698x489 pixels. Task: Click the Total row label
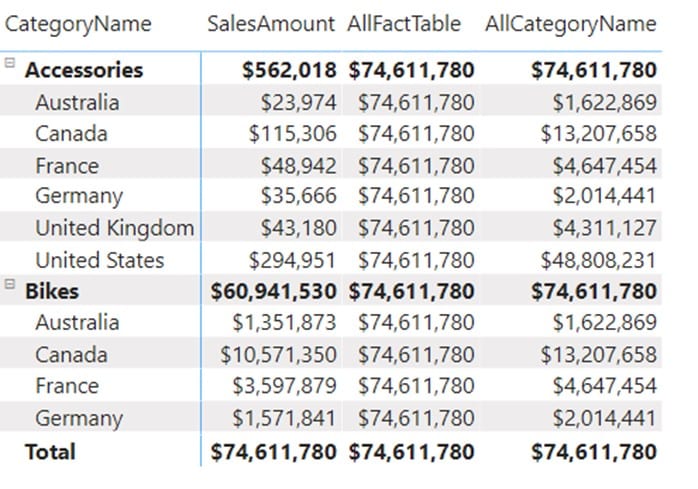click(50, 452)
